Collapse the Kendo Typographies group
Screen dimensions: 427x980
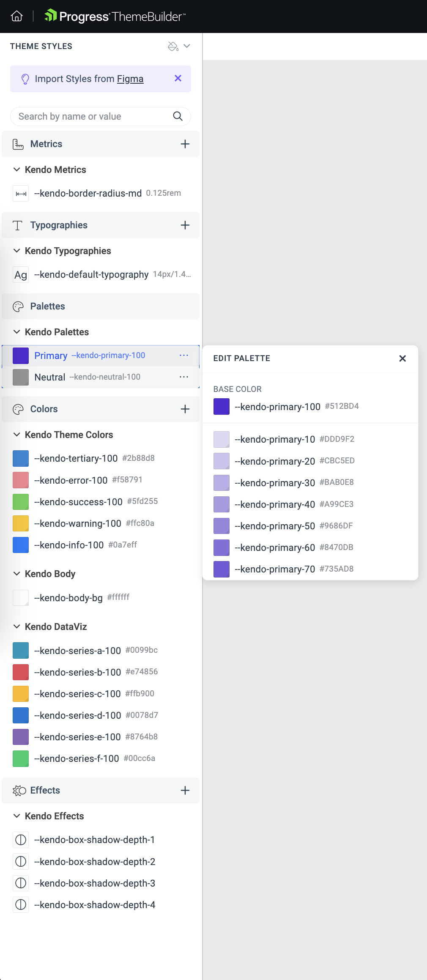[x=17, y=251]
